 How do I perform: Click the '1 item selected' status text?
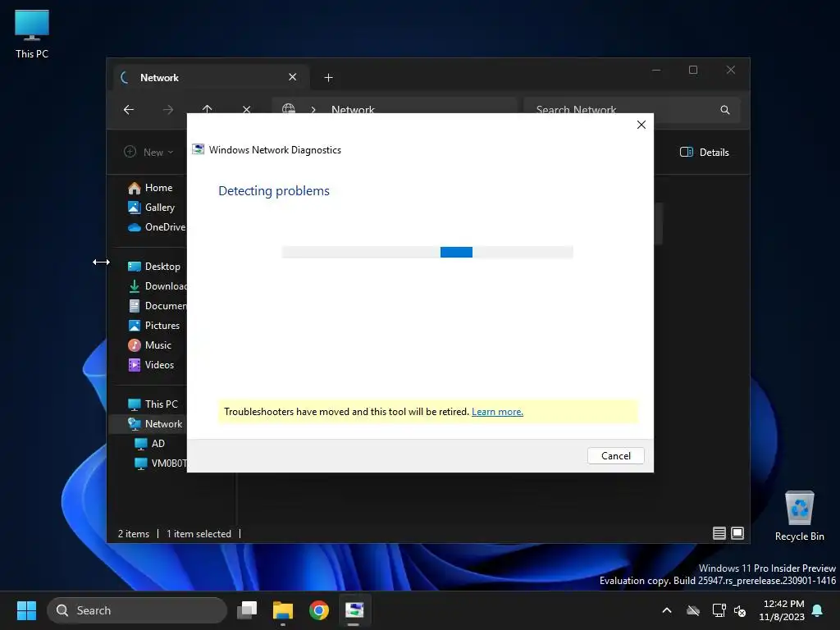tap(199, 533)
